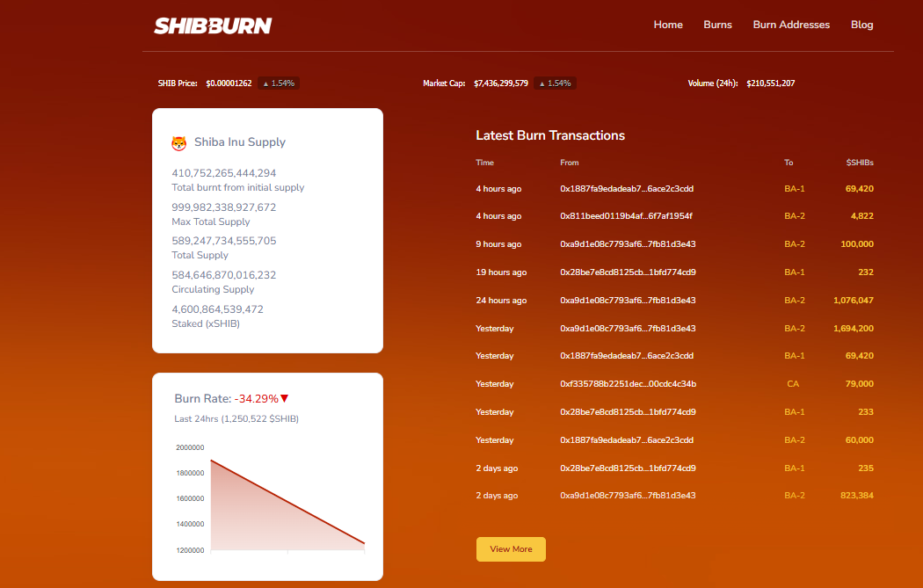Open the Home menu item
This screenshot has width=923, height=588.
(x=668, y=25)
